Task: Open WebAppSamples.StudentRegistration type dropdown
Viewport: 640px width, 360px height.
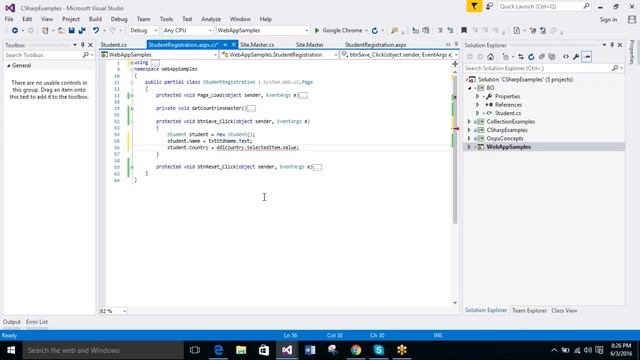Action: 279,55
